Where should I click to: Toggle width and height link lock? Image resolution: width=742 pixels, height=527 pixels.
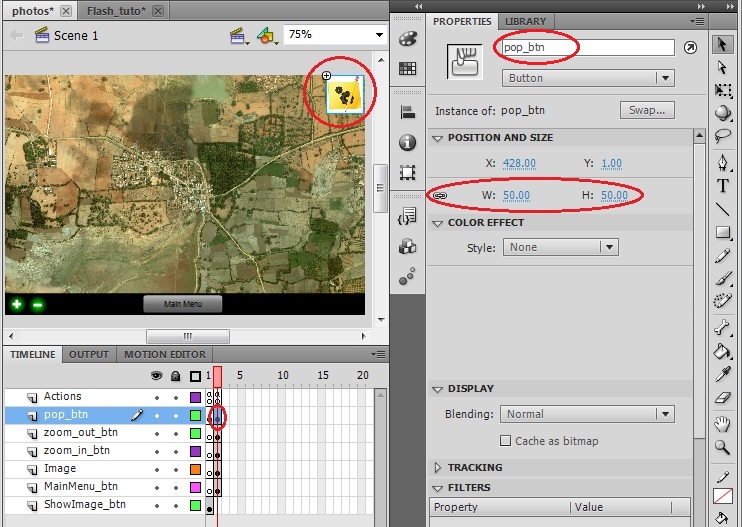pos(440,195)
